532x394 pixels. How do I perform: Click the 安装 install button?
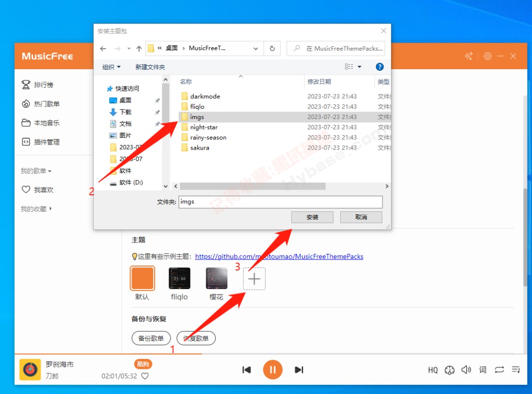tap(312, 217)
